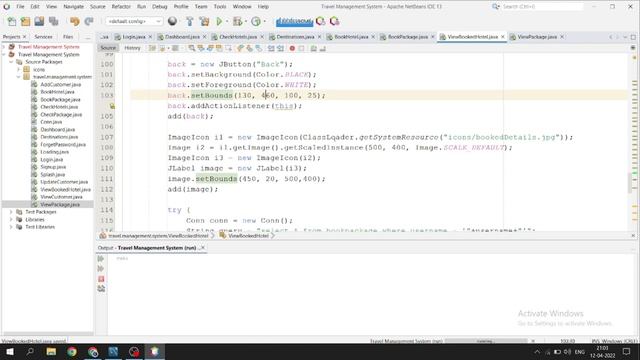
Task: Open the Window menu
Action: [x=242, y=7]
